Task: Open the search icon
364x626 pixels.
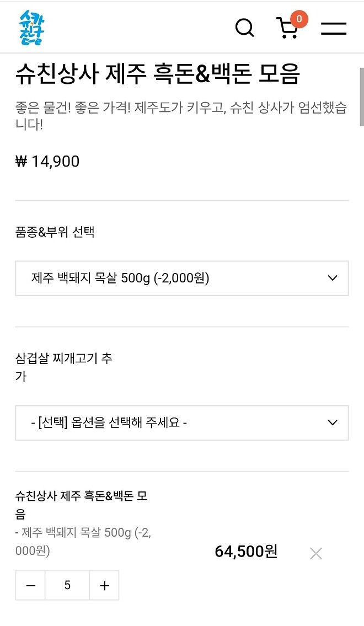Action: tap(244, 28)
